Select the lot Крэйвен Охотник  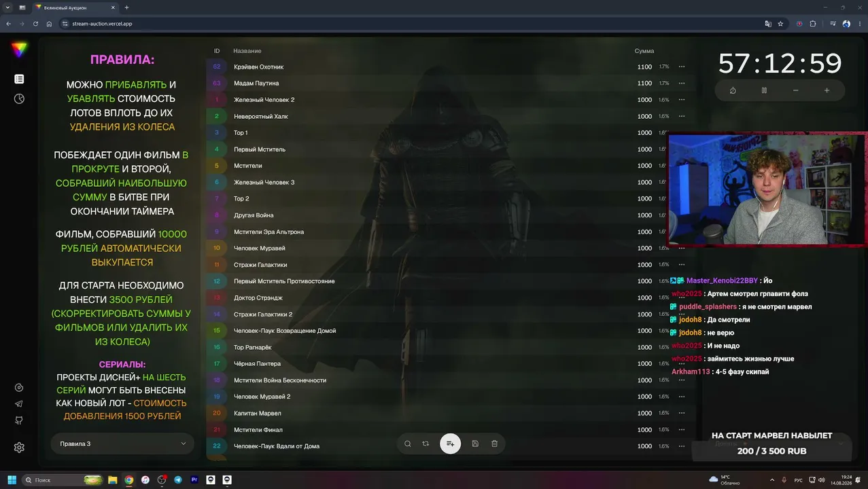point(450,67)
